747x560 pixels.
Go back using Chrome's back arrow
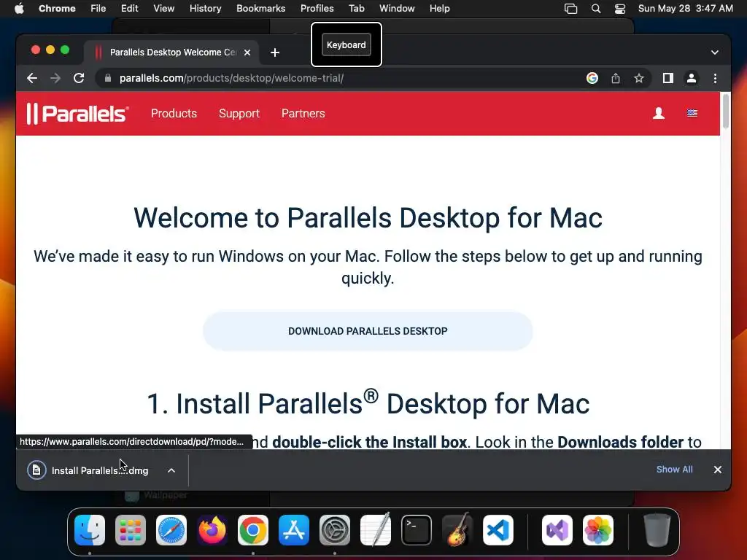[x=32, y=78]
